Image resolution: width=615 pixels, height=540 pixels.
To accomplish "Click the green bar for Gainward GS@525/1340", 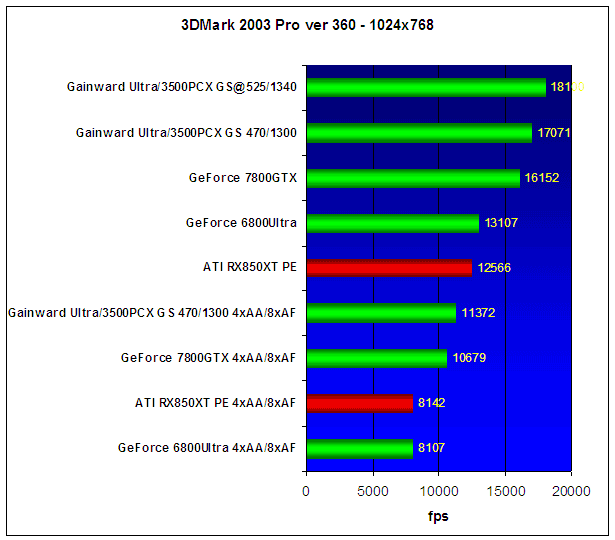I will coord(426,87).
